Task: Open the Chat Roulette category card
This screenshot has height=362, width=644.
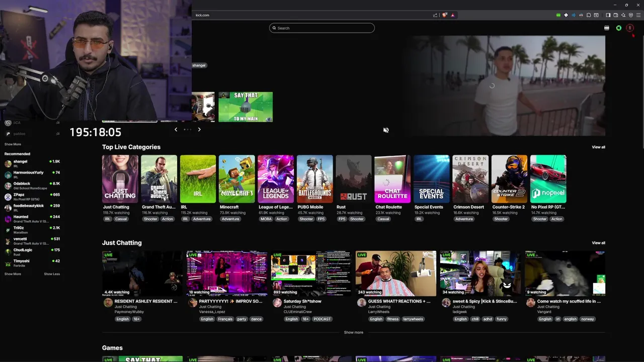Action: 392,179
